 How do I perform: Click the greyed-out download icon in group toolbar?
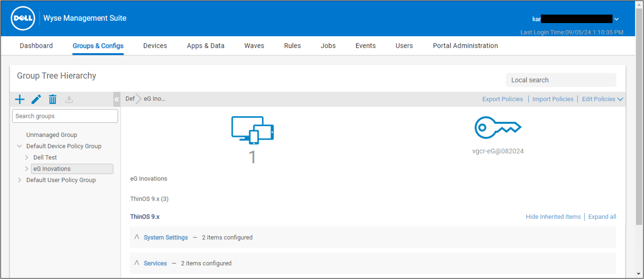(x=69, y=99)
